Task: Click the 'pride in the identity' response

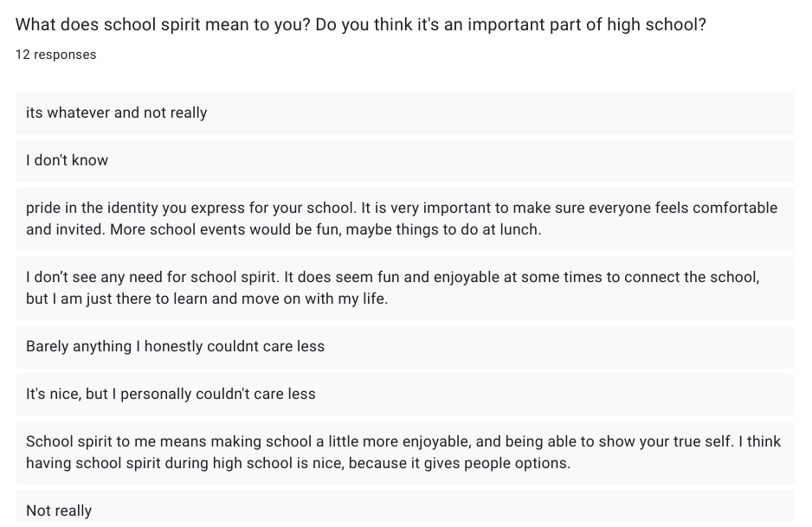Action: tap(405, 219)
